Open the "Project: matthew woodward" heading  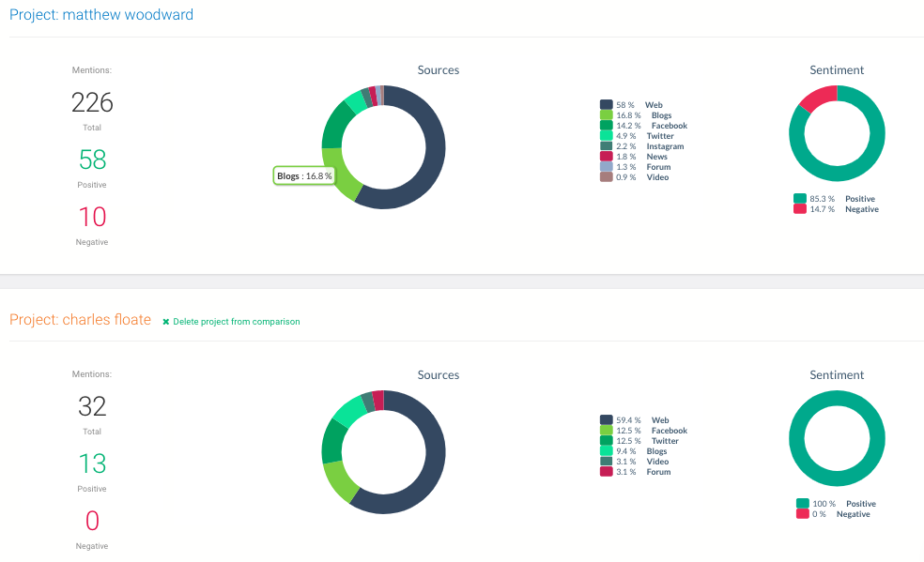coord(101,15)
